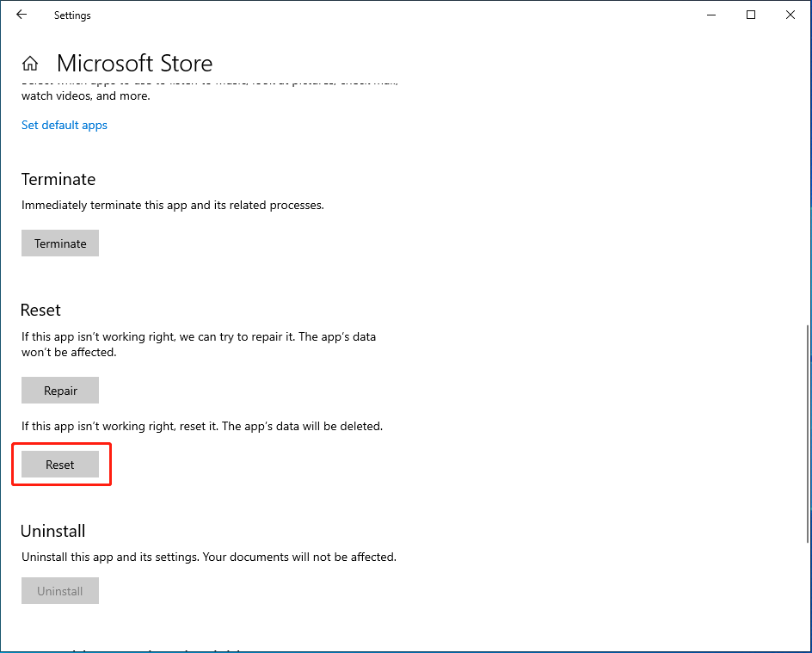
Task: Maximize the Settings window
Action: pos(751,15)
